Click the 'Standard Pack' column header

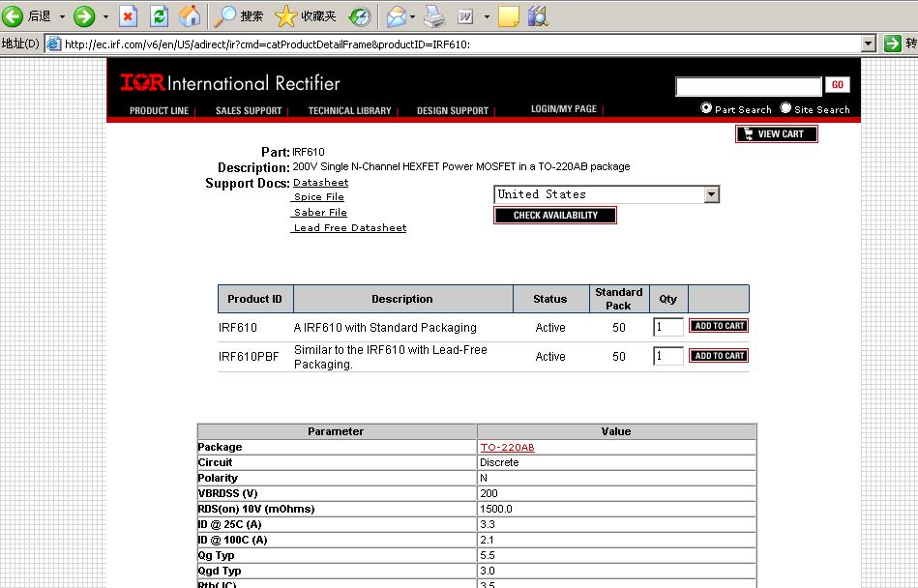pos(619,299)
